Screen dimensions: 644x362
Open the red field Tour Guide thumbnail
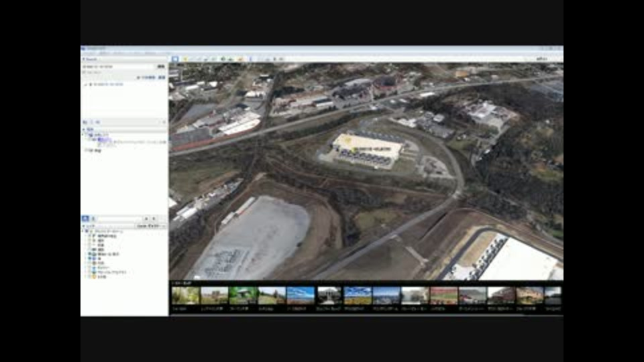coord(443,296)
